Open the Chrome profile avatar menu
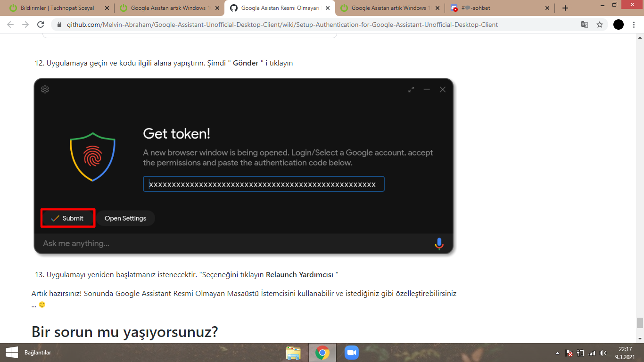 coord(619,25)
